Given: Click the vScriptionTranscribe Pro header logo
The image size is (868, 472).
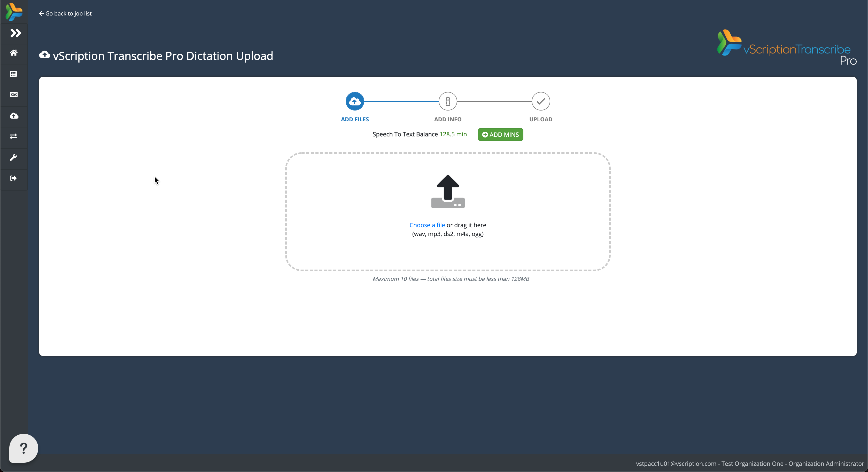Looking at the screenshot, I should 786,48.
